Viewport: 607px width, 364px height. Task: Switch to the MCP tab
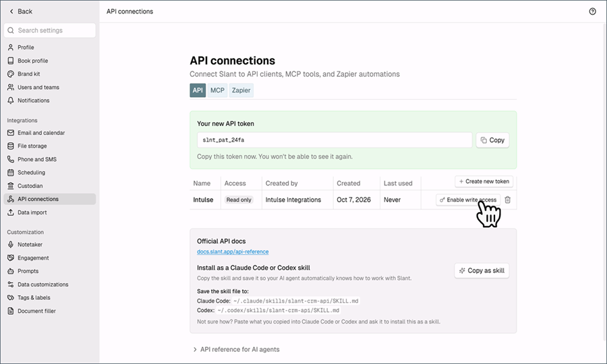click(217, 90)
